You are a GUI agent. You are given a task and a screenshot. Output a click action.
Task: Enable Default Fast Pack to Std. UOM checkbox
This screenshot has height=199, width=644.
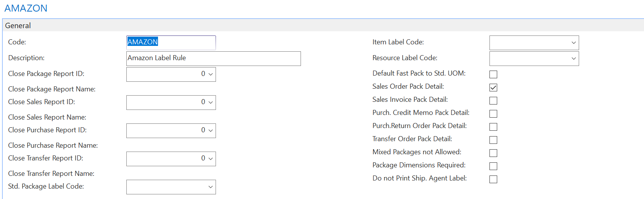pos(493,74)
